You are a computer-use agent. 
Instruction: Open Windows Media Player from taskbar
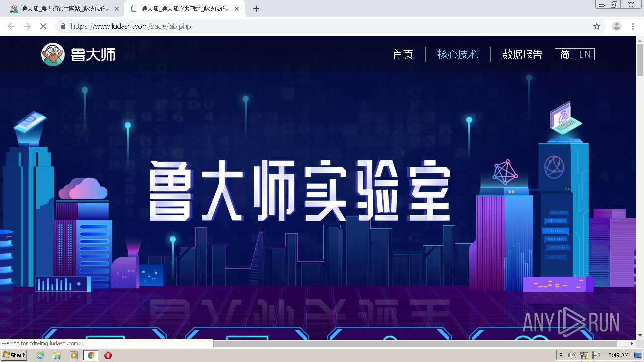(x=74, y=355)
